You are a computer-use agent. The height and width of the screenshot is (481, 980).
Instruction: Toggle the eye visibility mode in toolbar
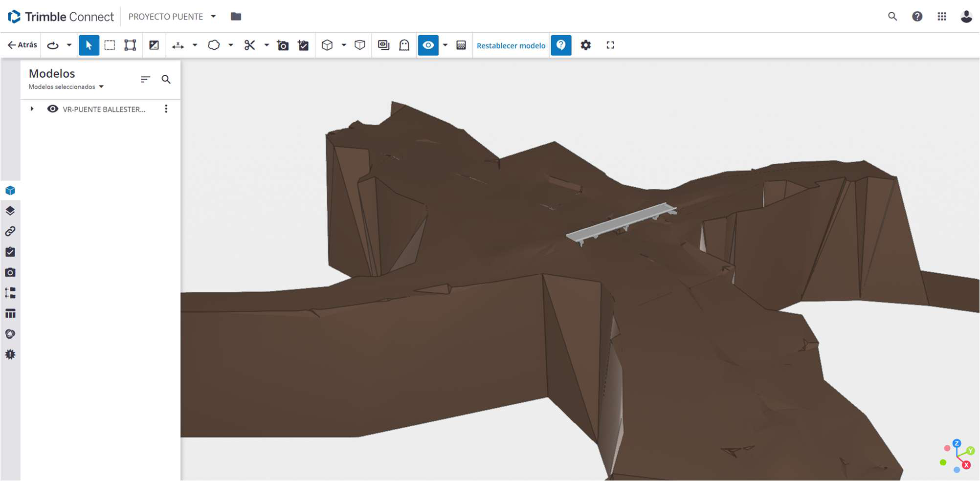[428, 45]
